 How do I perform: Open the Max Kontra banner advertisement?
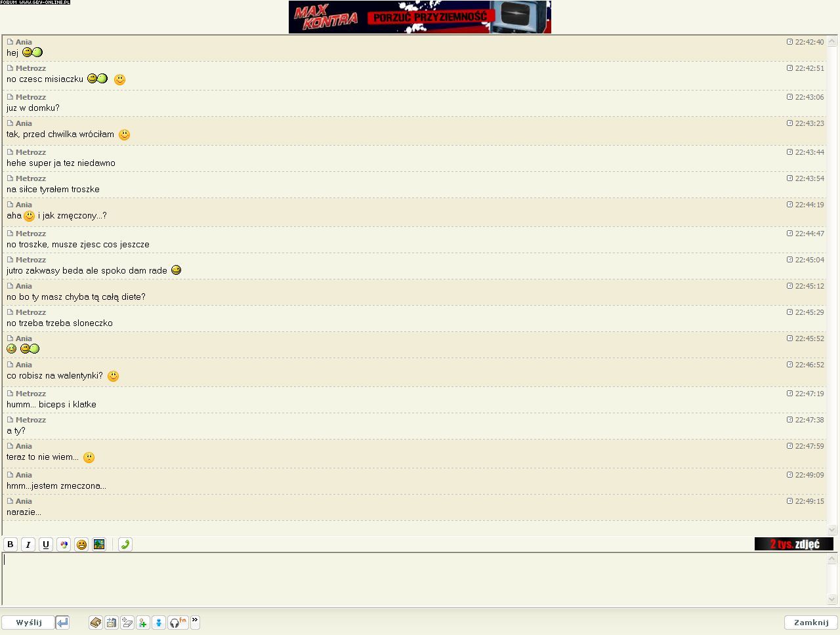click(420, 17)
